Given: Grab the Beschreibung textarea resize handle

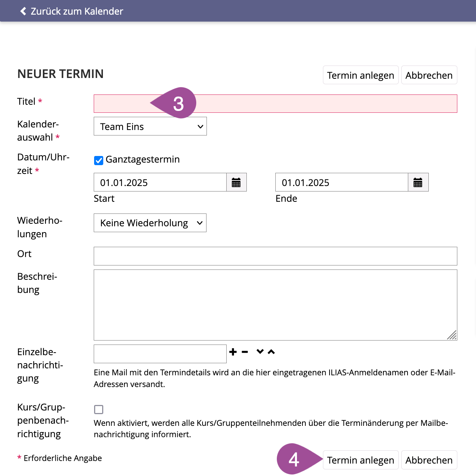Looking at the screenshot, I should point(452,335).
